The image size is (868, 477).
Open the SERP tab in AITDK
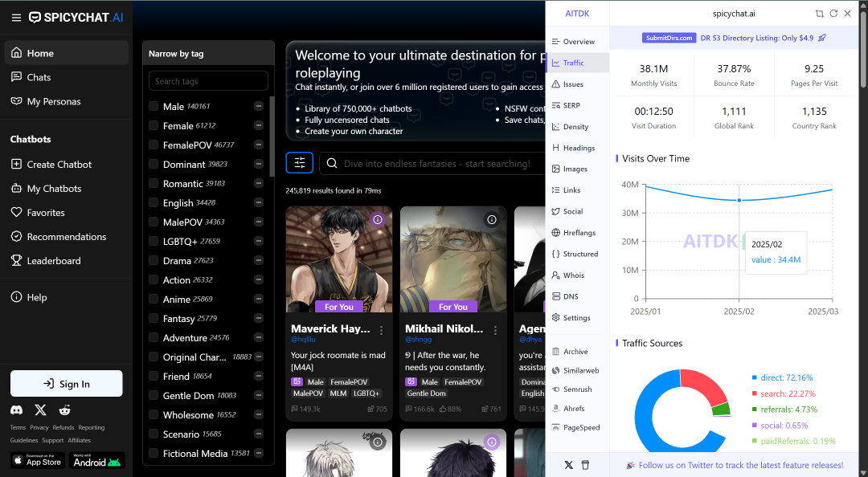click(577, 105)
